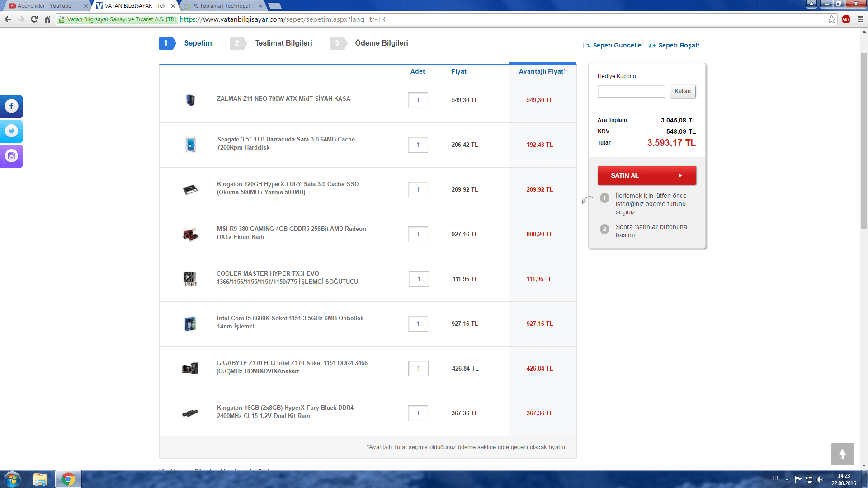Click the scroll-to-top arrow button
The image size is (868, 488).
842,454
